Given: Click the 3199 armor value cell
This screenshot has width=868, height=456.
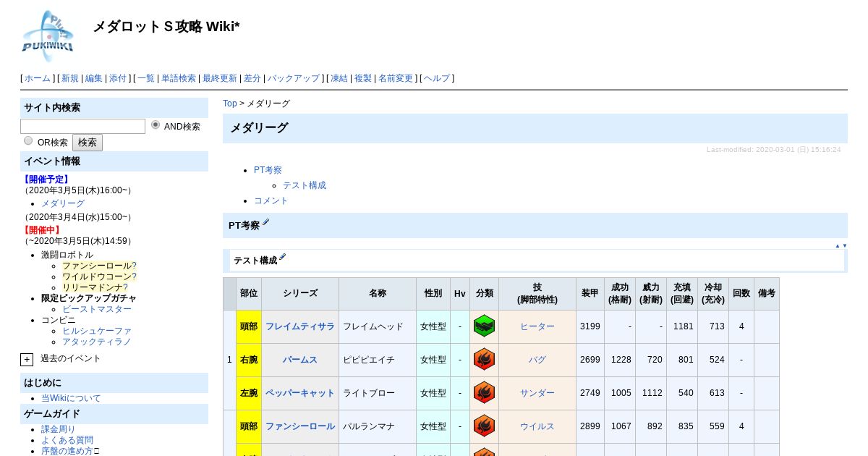Looking at the screenshot, I should [590, 326].
